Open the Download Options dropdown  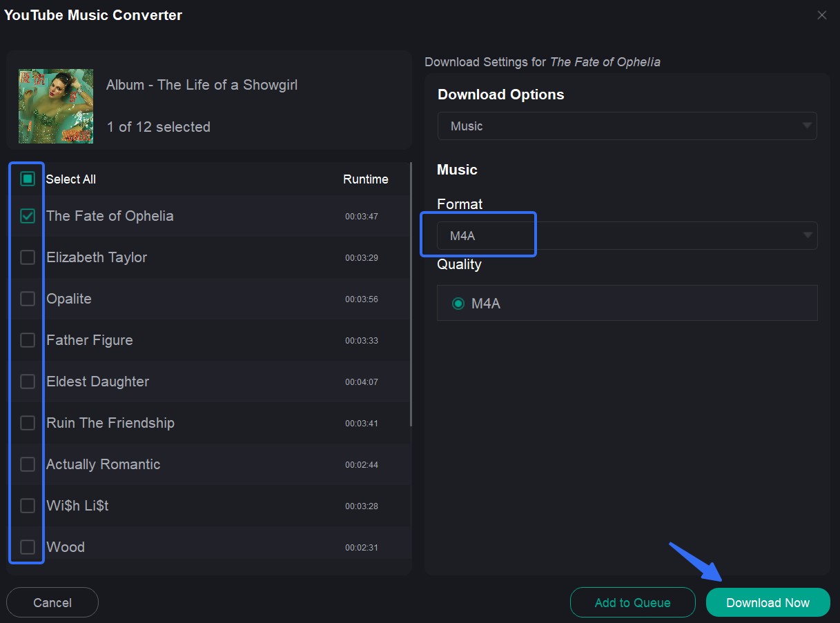tap(627, 126)
